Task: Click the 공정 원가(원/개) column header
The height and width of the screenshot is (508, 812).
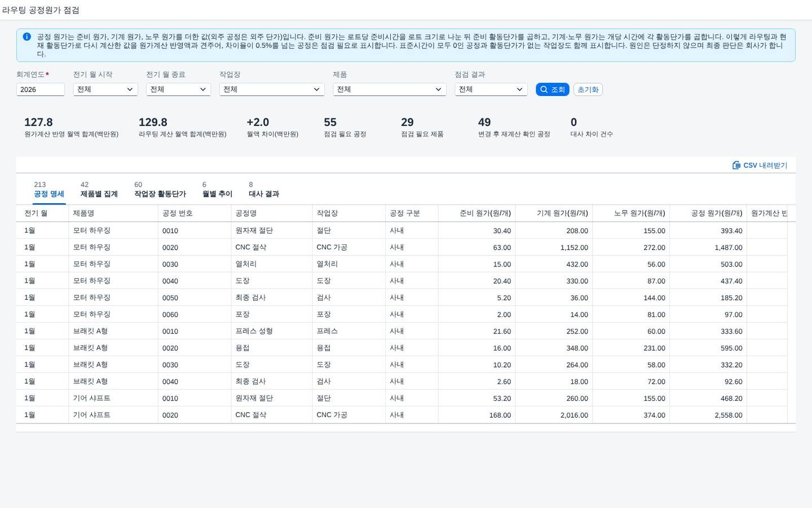Action: click(708, 213)
